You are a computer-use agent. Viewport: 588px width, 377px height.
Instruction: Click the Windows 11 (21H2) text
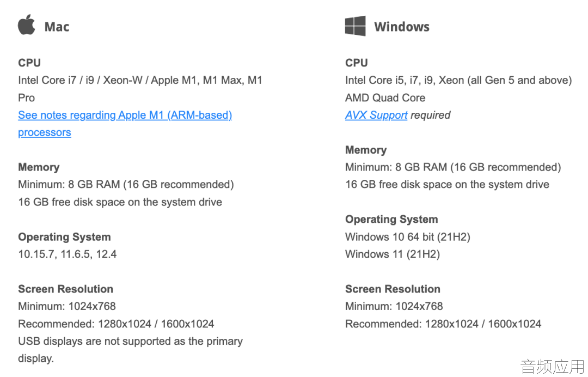[x=392, y=254]
